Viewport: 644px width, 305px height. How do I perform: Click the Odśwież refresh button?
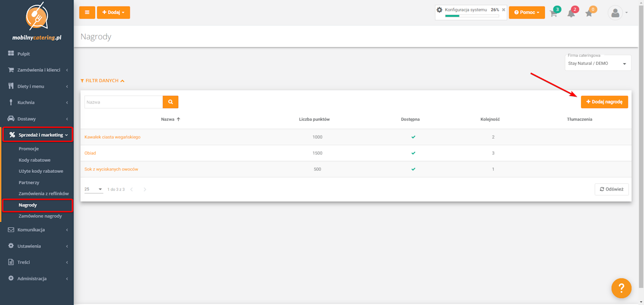611,189
